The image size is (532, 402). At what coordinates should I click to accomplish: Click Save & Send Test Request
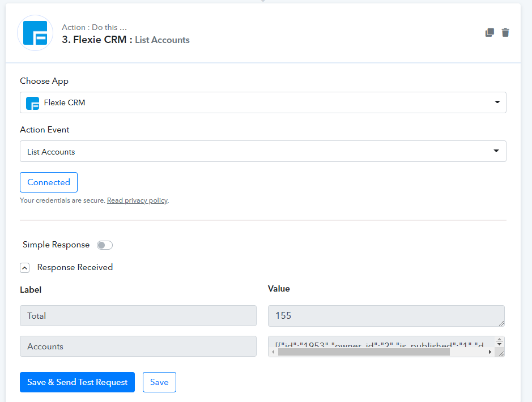click(78, 382)
